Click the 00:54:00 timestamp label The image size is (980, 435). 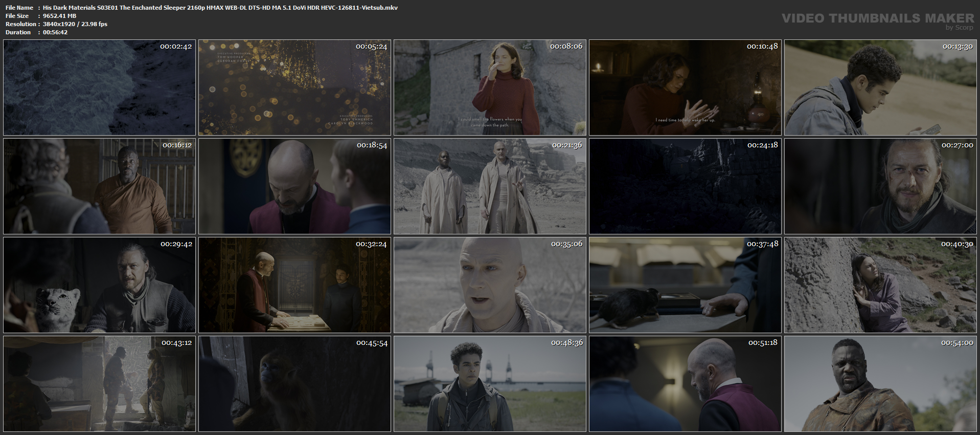click(957, 343)
